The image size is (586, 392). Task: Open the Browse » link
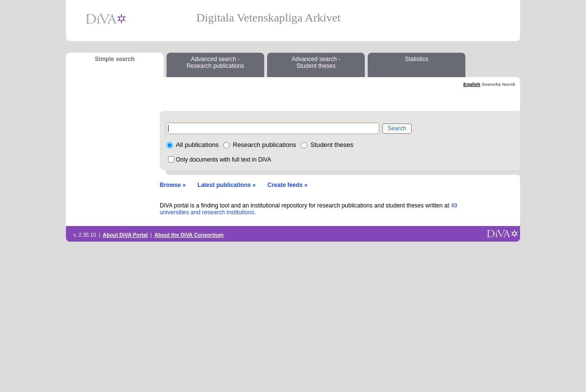(173, 185)
